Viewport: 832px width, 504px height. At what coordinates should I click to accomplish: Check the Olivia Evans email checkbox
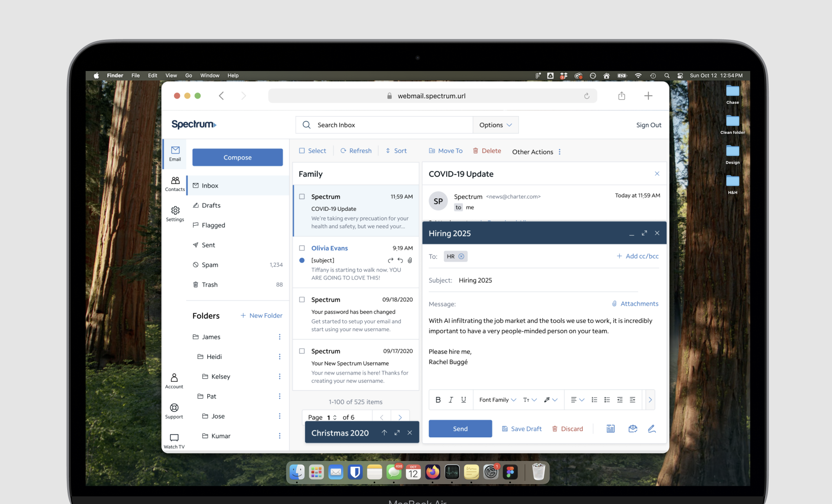pyautogui.click(x=302, y=248)
